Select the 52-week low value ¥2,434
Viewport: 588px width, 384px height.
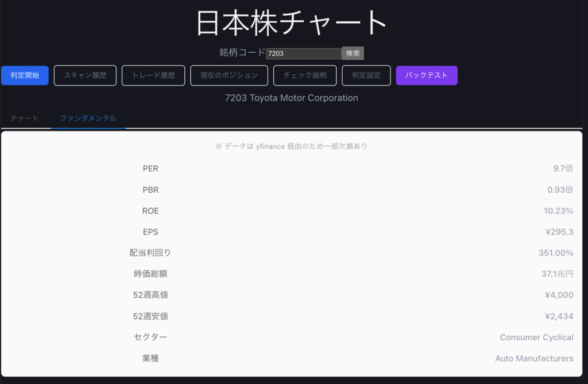[x=559, y=316]
